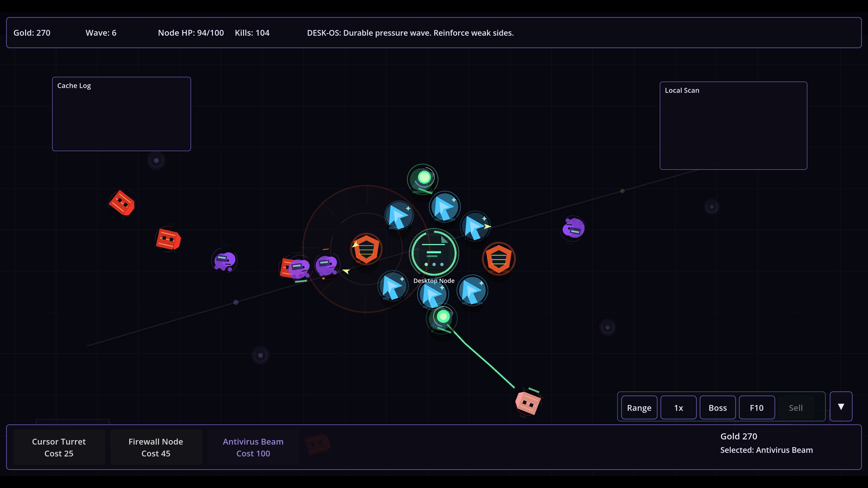Select the Cursor Turret build option

(59, 447)
